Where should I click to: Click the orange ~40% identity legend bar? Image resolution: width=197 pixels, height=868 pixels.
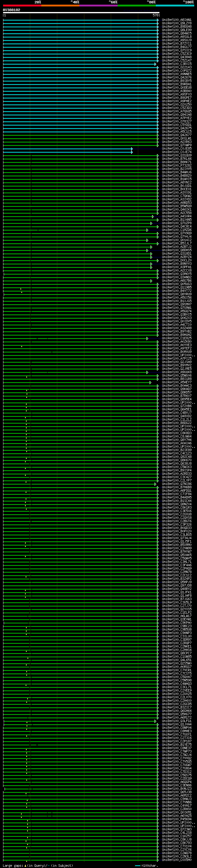pos(60,6)
